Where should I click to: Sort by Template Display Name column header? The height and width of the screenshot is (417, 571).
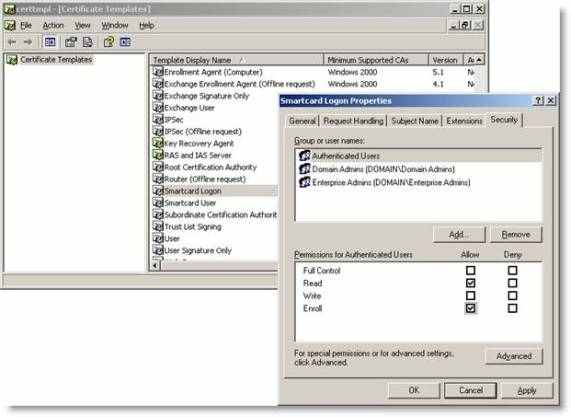(236, 60)
